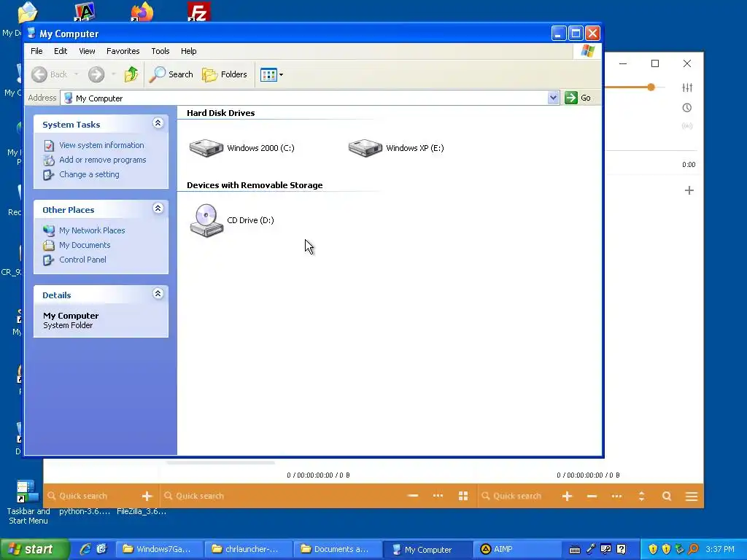Switch to Windows7Ga... taskbar button

(158, 550)
